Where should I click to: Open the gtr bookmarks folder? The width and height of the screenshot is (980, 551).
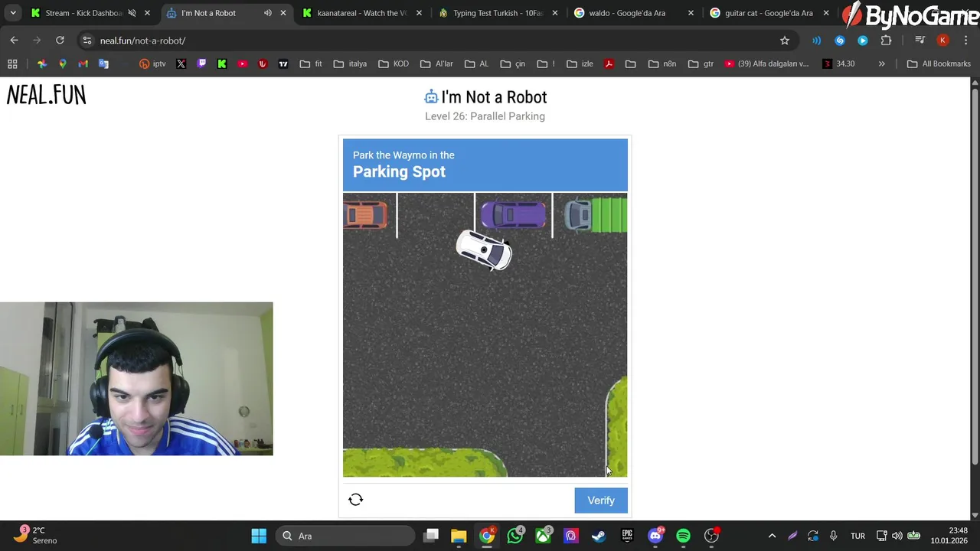tap(701, 64)
